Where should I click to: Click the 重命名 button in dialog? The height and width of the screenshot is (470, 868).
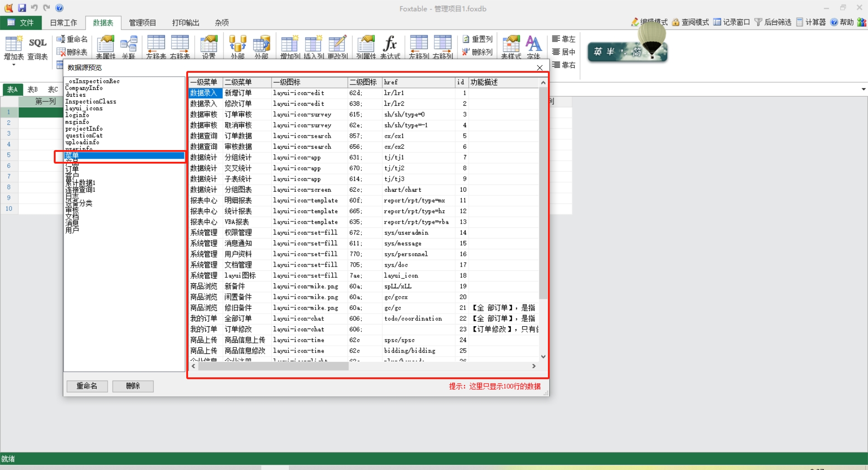(x=87, y=386)
